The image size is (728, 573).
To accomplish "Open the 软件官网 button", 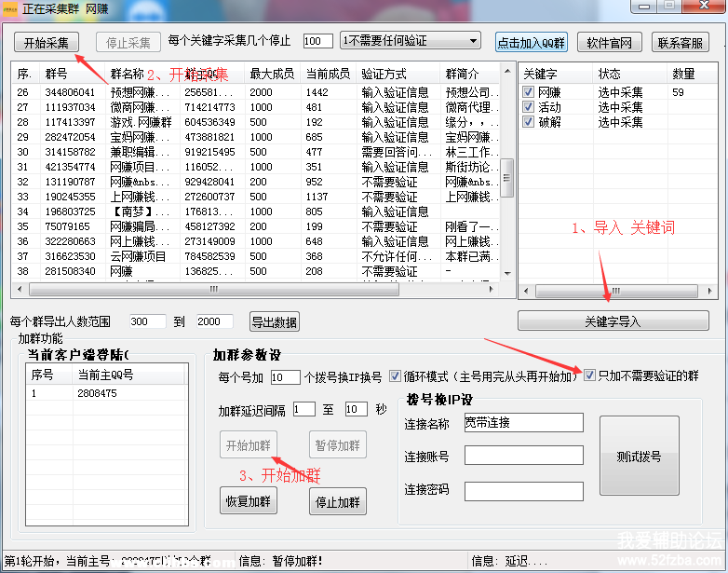I will pos(609,42).
